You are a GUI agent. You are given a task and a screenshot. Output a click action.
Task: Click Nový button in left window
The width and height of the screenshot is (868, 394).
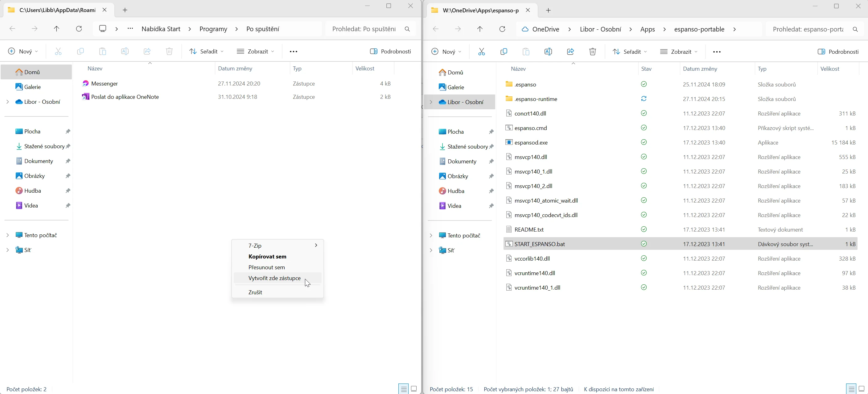point(23,51)
